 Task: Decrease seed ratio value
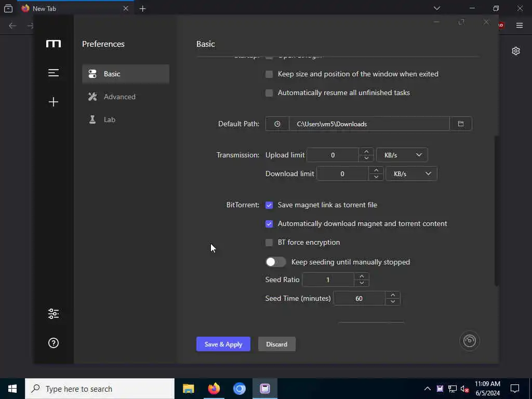click(x=362, y=283)
